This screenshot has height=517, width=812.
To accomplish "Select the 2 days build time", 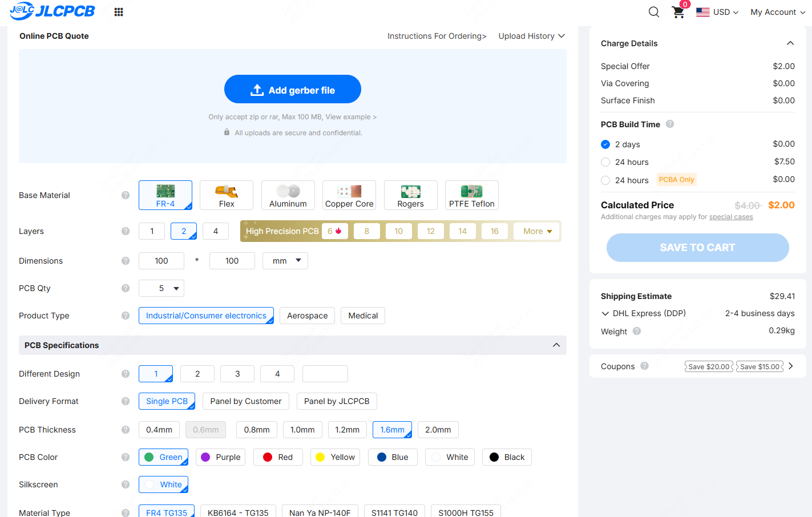I will pos(605,144).
